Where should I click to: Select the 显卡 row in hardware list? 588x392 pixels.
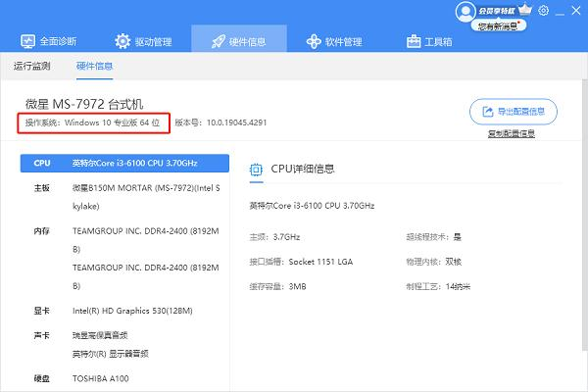124,311
